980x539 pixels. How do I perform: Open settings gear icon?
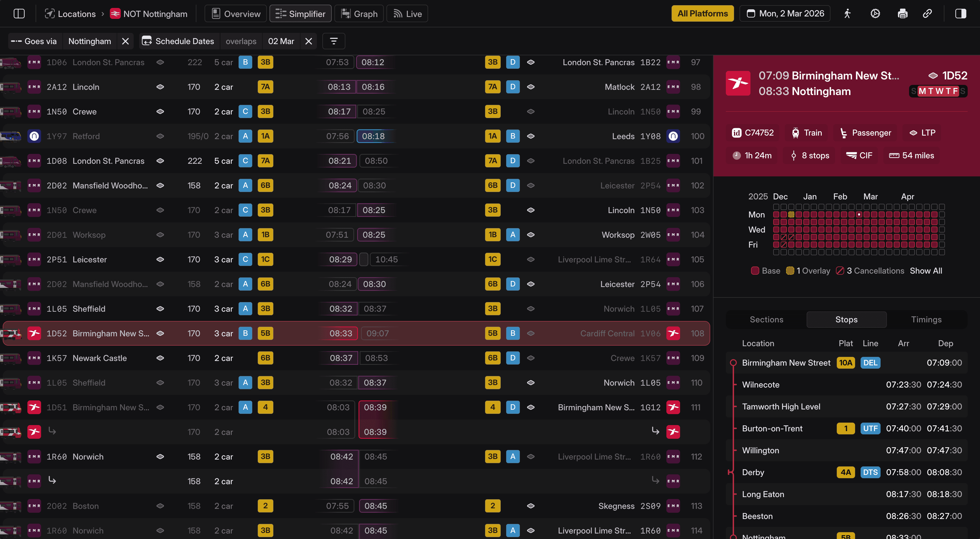point(875,14)
